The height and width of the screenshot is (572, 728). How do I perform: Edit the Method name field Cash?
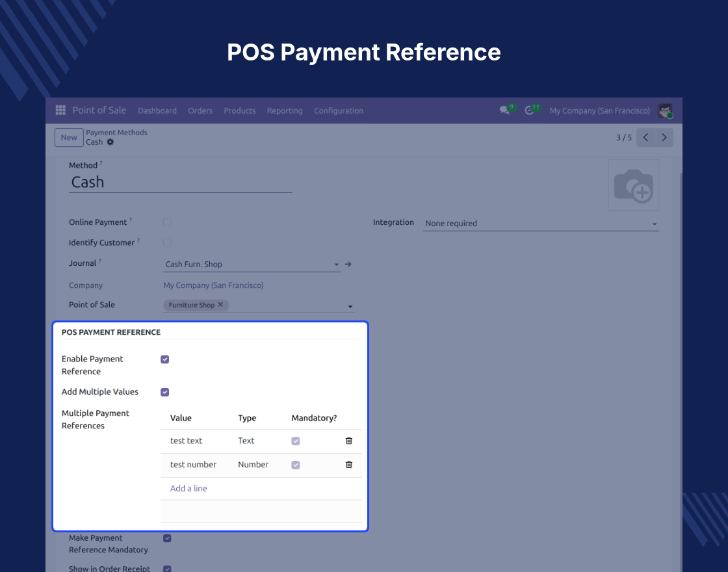(181, 182)
